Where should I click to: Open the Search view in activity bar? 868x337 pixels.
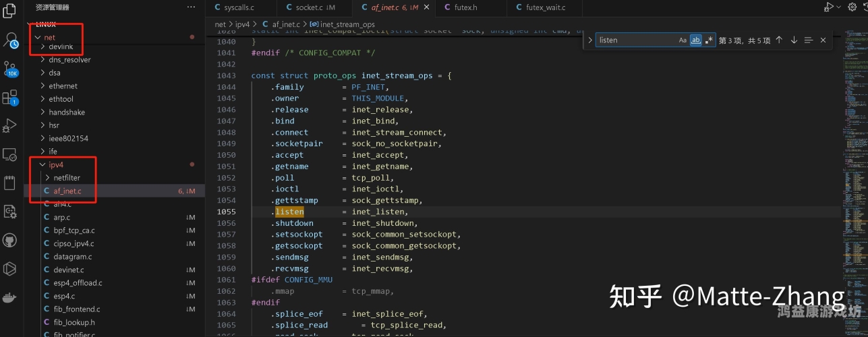10,40
